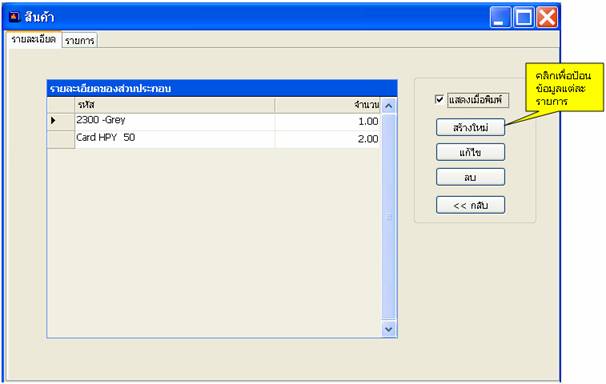
Task: Click the row selector beside Card HPY 50
Action: click(61, 139)
